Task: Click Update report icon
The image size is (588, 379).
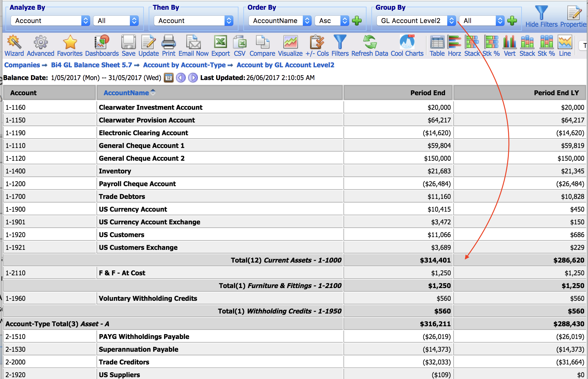Action: pos(148,46)
